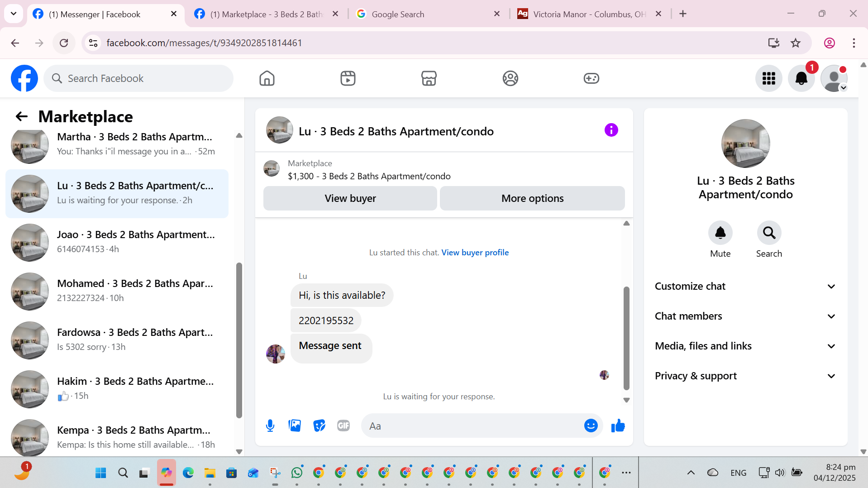Click the large listing photo in info panel
The image size is (868, 488).
click(745, 144)
